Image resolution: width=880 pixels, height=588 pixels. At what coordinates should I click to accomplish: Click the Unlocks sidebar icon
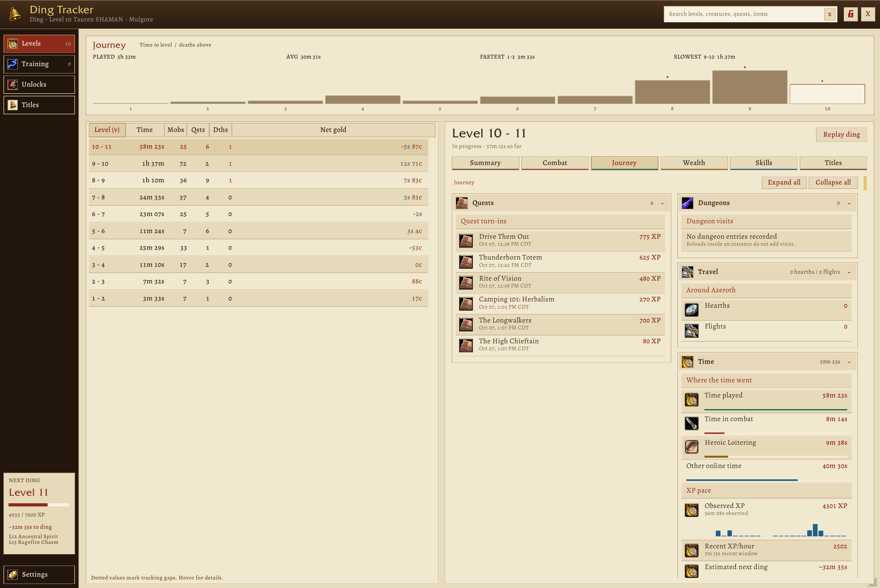click(12, 85)
